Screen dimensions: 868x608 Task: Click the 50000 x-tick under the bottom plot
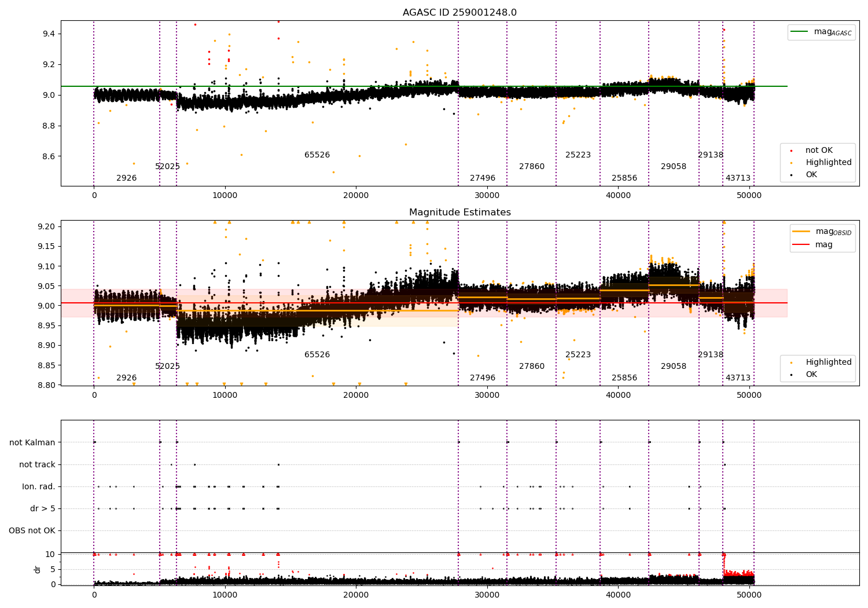point(749,595)
